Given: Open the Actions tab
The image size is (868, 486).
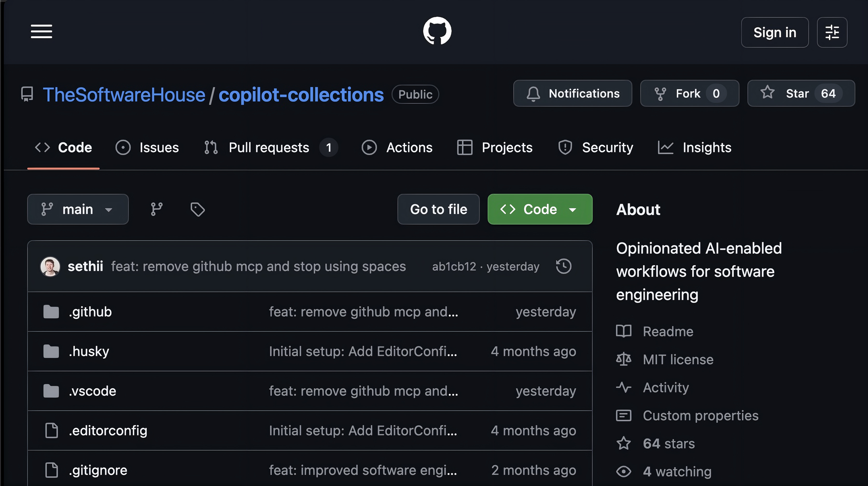Looking at the screenshot, I should click(x=397, y=147).
